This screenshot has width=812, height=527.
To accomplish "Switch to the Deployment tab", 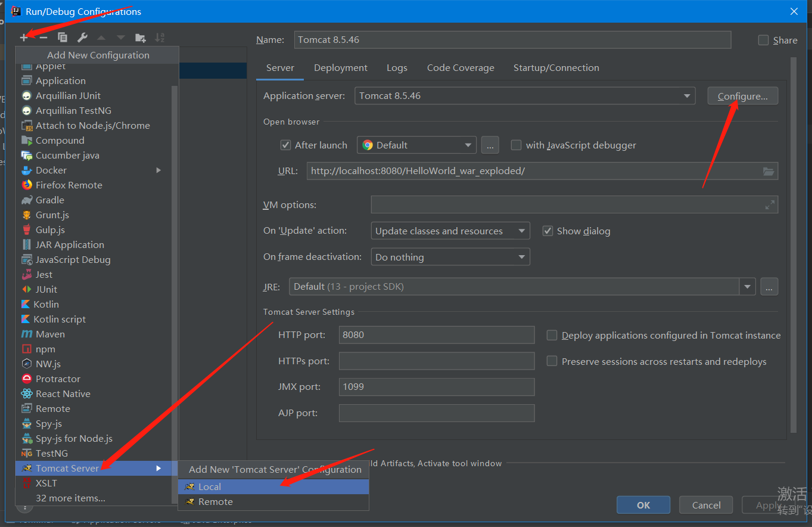I will coord(341,67).
